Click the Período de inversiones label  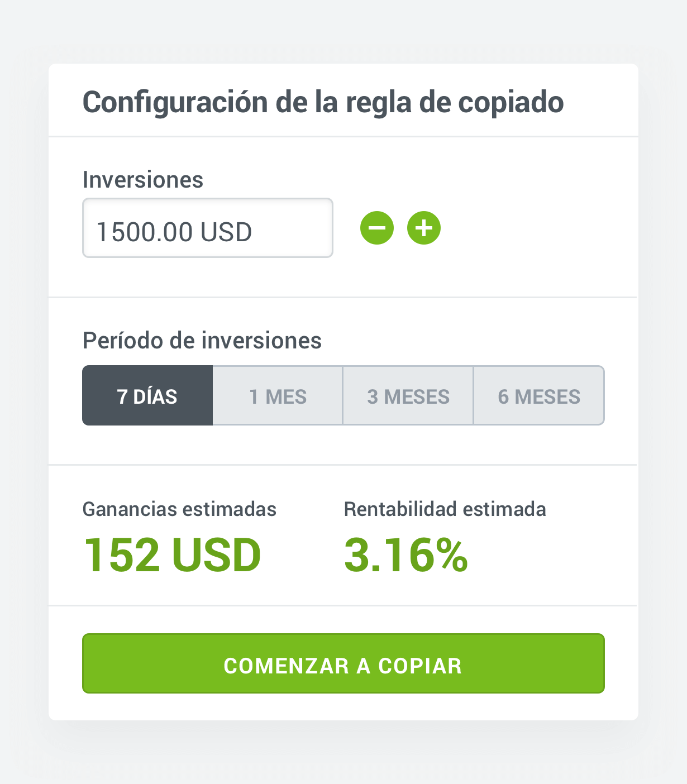tap(202, 341)
